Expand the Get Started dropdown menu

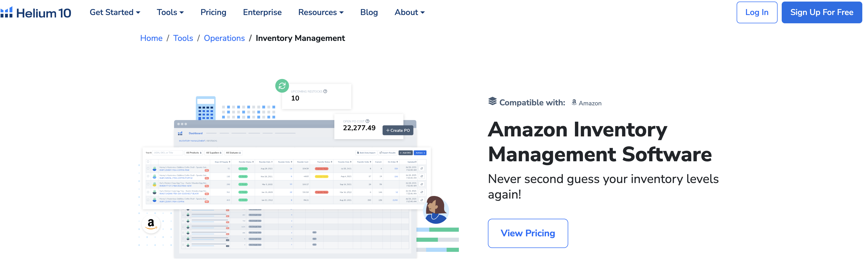click(x=115, y=12)
